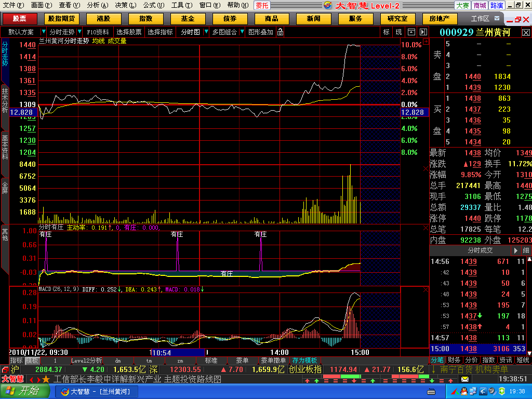532x399 pixels.
Task: Expand the 分时走势 dropdown arrow
Action: (44, 32)
